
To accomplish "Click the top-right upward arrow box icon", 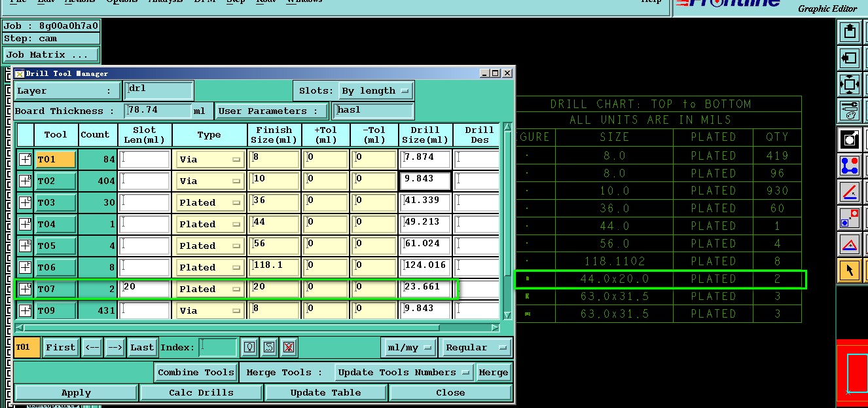I will point(849,31).
